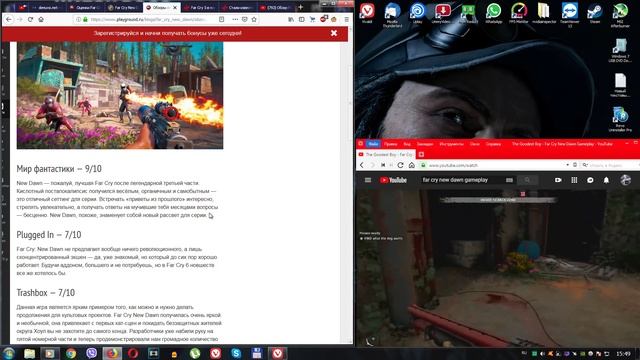Go back in the red browser window
This screenshot has width=640, height=360.
click(x=362, y=165)
